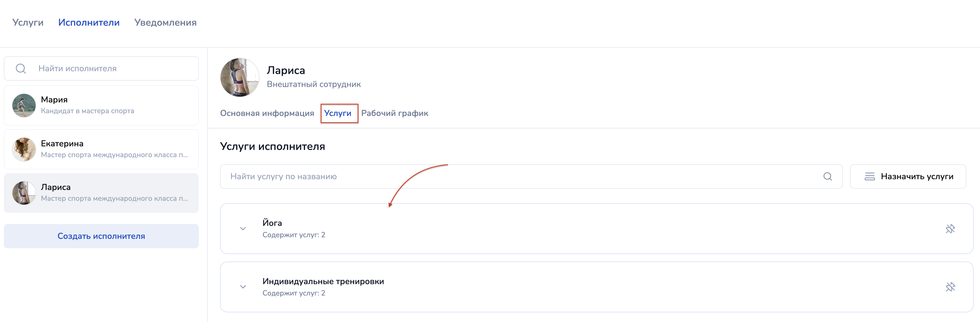This screenshot has width=980, height=322.
Task: Open the top Услуги navigation tab
Action: click(28, 22)
